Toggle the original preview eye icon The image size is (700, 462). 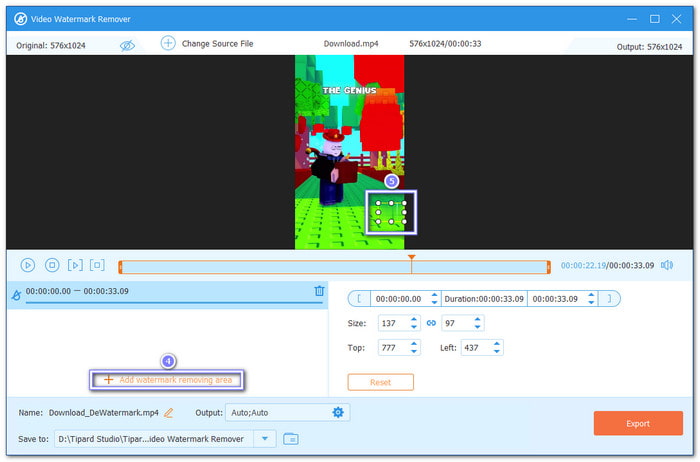click(127, 45)
